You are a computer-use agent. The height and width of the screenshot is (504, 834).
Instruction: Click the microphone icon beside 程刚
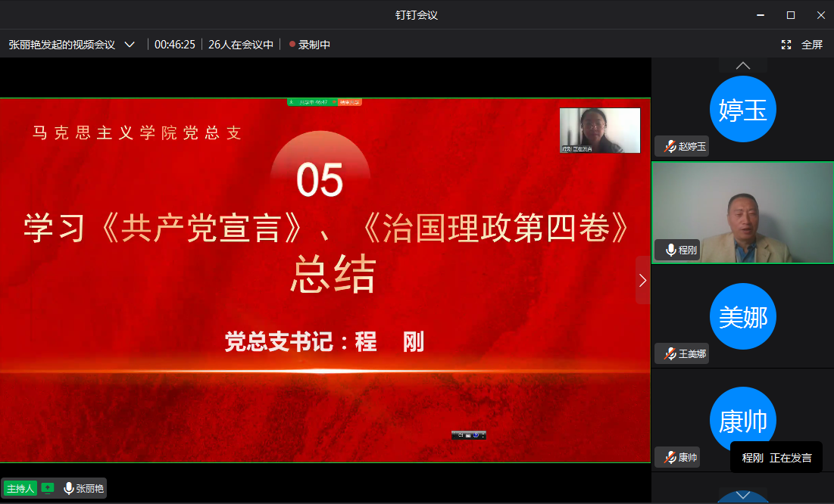[670, 250]
